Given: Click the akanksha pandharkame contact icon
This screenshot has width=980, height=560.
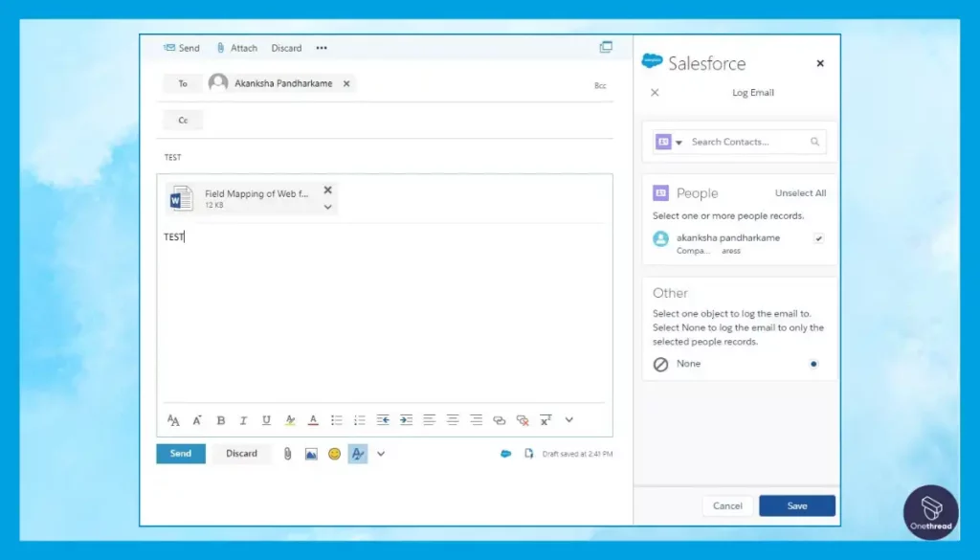Looking at the screenshot, I should point(660,238).
